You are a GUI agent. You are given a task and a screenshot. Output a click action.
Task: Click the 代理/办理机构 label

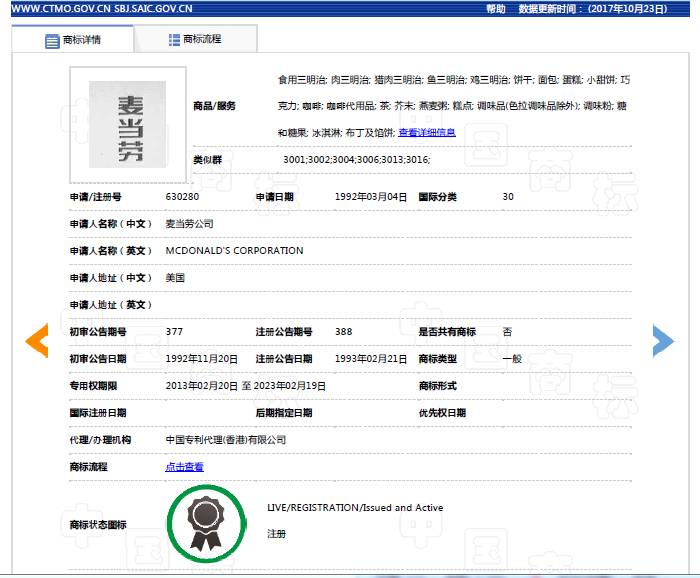point(100,440)
